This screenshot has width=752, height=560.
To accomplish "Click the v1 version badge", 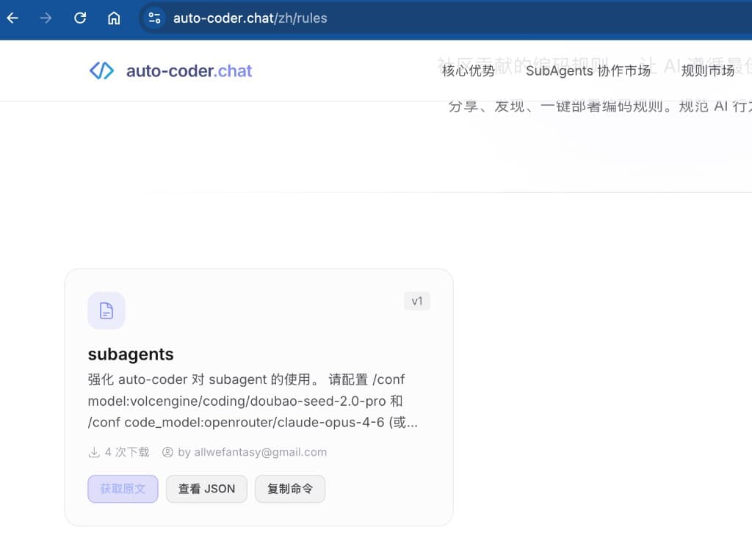I will [417, 301].
